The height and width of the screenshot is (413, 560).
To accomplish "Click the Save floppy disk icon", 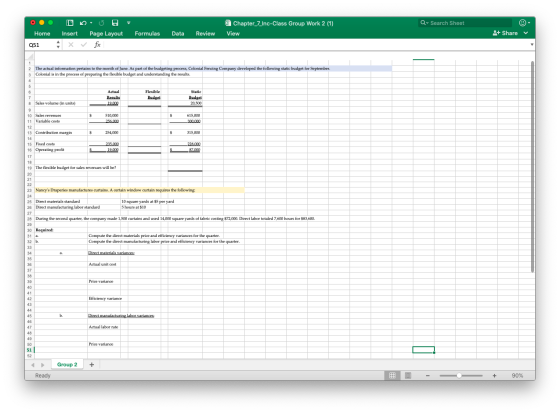I will [115, 23].
